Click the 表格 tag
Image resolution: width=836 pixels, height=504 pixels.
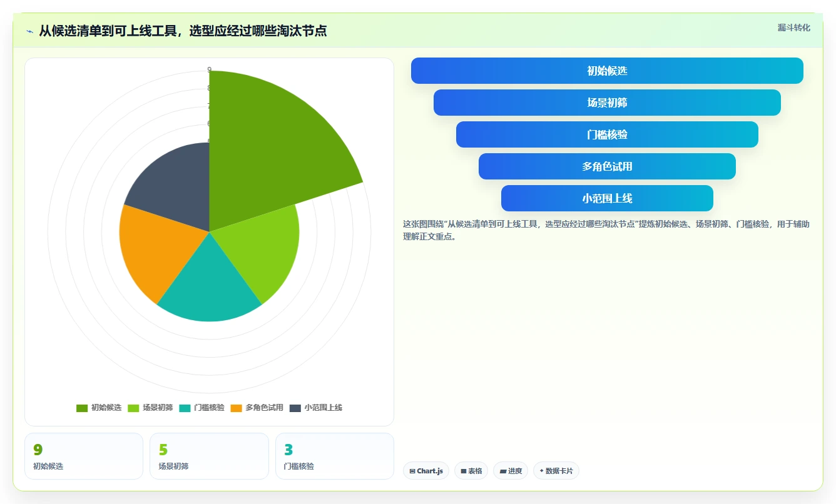(471, 471)
